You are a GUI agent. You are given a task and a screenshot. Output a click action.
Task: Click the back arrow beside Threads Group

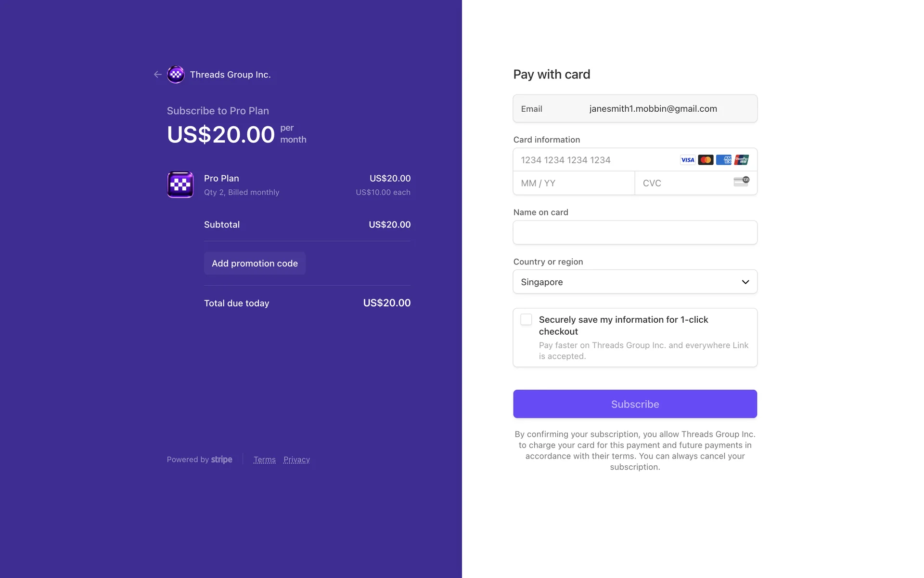click(157, 74)
